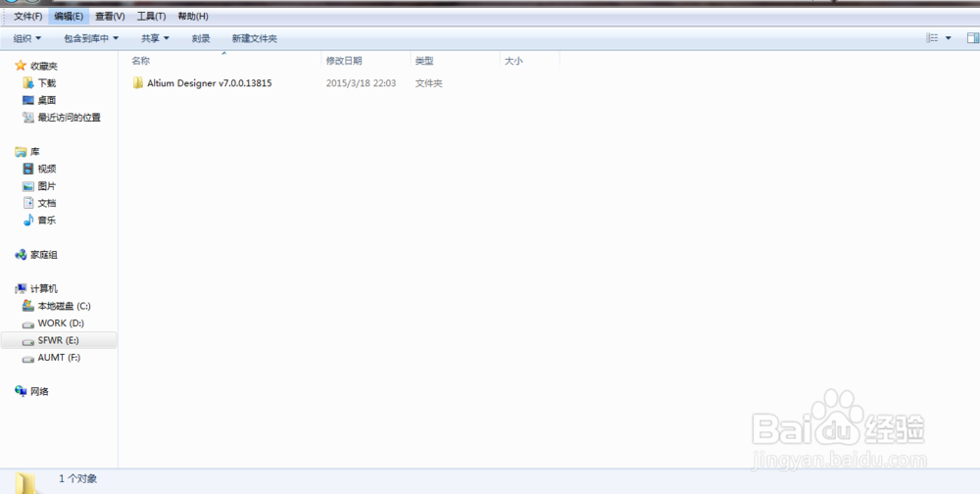Select 库 in navigation pane
Viewport: 980px width, 494px height.
pos(35,151)
